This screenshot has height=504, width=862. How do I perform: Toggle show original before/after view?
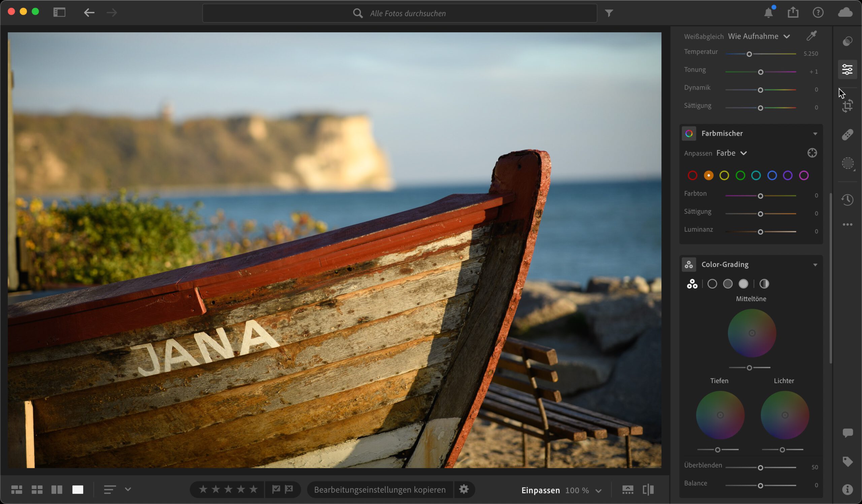(x=648, y=490)
